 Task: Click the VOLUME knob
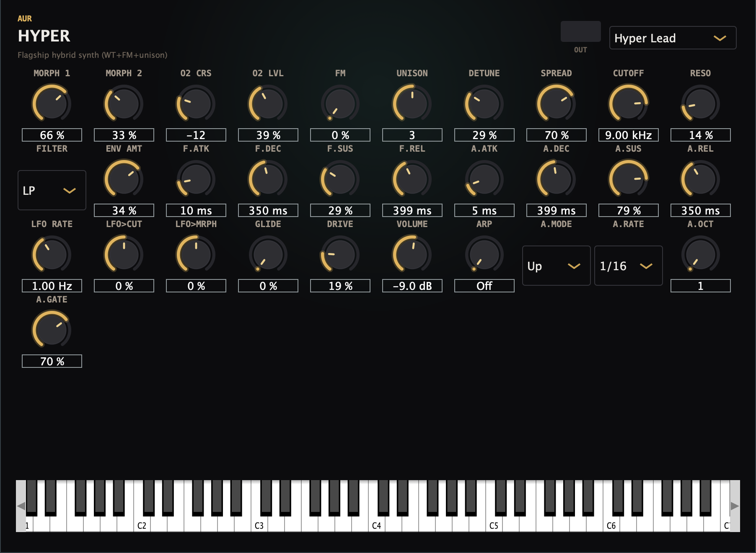pyautogui.click(x=412, y=254)
